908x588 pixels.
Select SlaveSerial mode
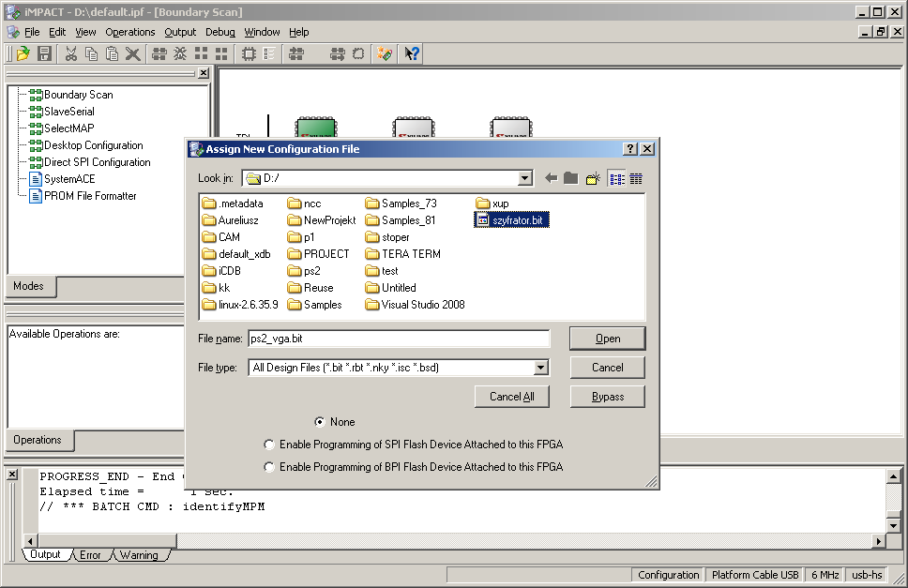tap(63, 112)
